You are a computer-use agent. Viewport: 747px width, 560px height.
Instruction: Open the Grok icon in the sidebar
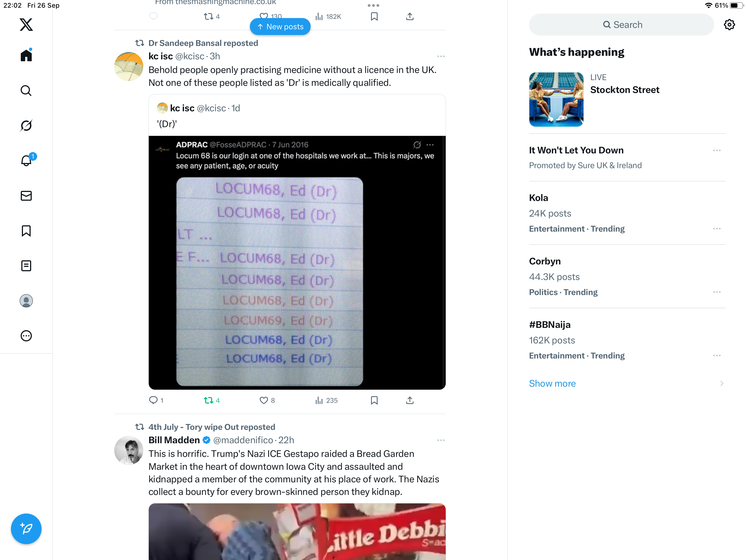click(x=26, y=126)
